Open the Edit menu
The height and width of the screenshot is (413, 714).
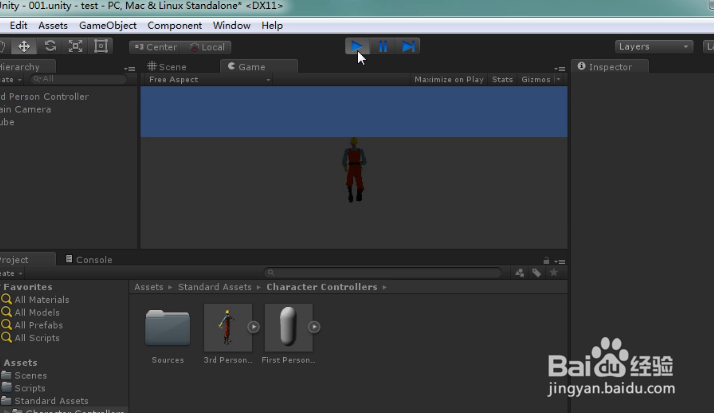tap(18, 25)
